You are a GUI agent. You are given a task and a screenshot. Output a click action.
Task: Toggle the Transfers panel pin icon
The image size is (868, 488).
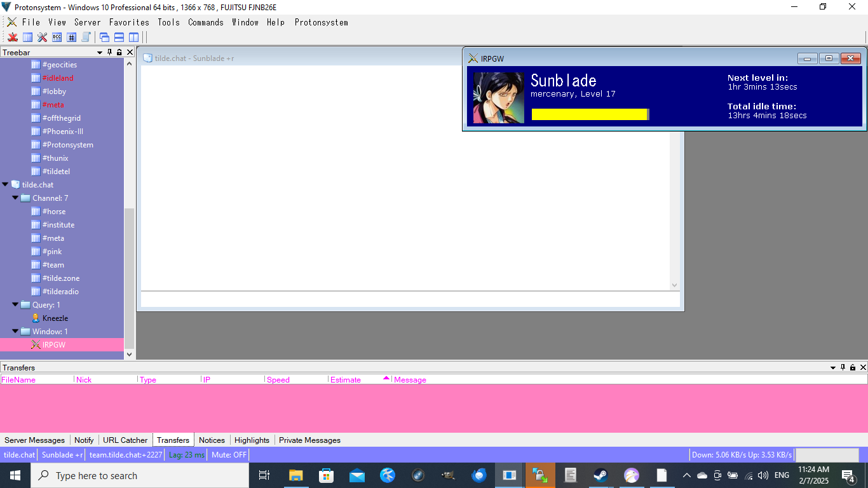[x=843, y=367]
